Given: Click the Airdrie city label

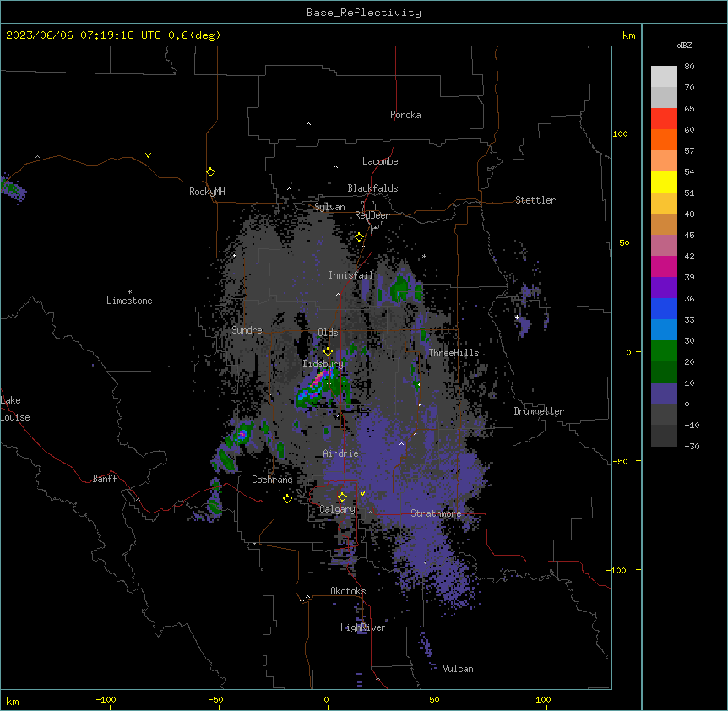Looking at the screenshot, I should 341,453.
